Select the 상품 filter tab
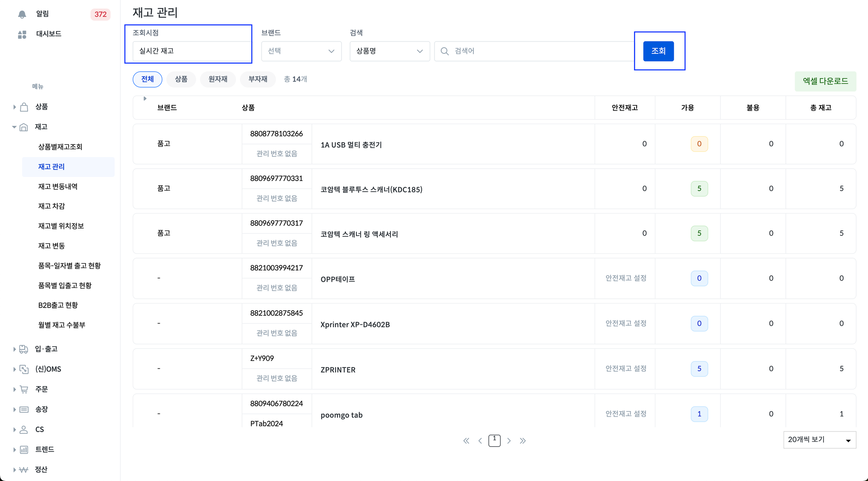Screen dimensions: 868x481 point(181,79)
